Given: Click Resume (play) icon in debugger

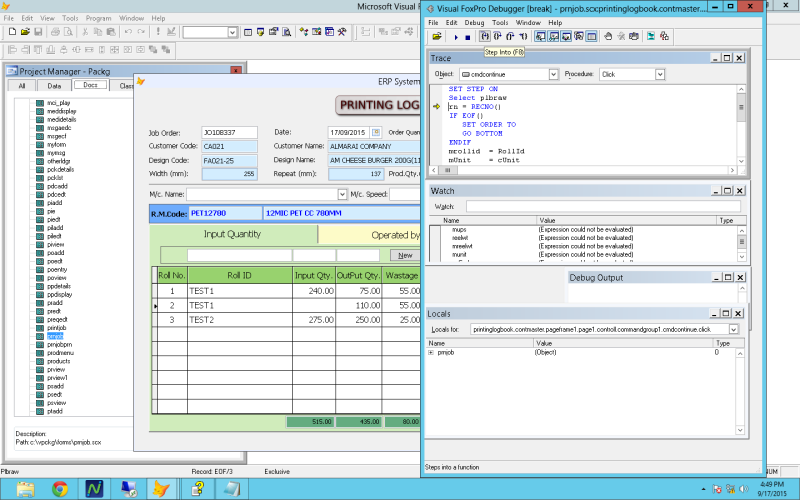Looking at the screenshot, I should tap(456, 37).
